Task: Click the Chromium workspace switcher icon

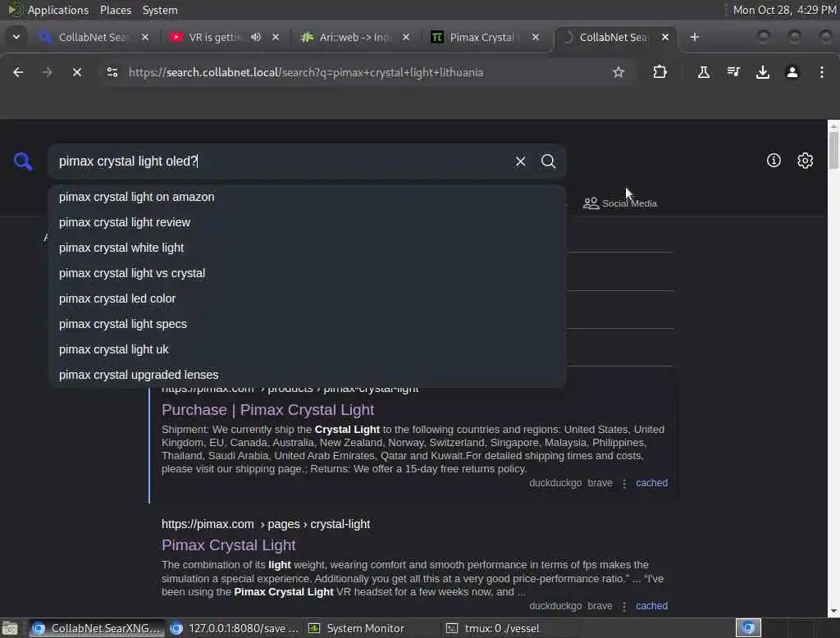Action: click(748, 628)
